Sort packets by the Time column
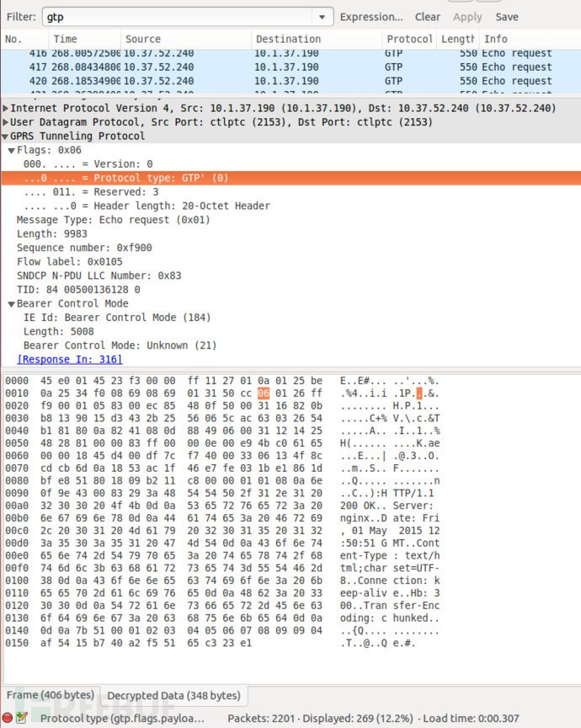Viewport: 581px width, 728px height. coord(84,39)
